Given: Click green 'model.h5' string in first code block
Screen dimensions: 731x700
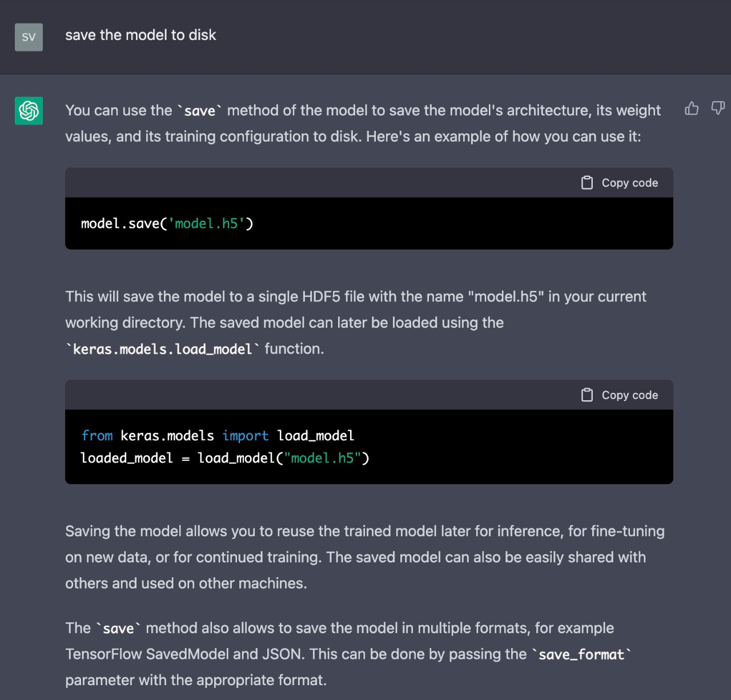Looking at the screenshot, I should click(x=206, y=224).
